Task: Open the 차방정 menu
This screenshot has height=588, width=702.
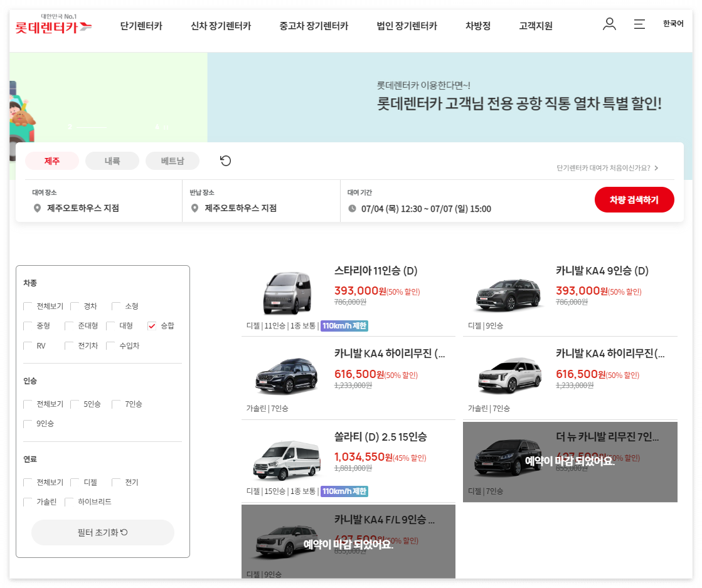Action: (477, 26)
